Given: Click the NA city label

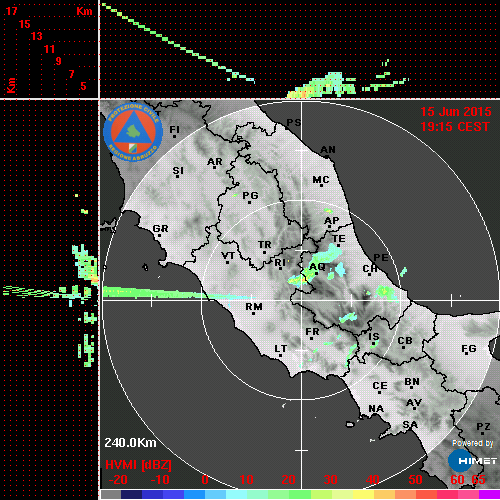Looking at the screenshot, I should [x=376, y=409].
